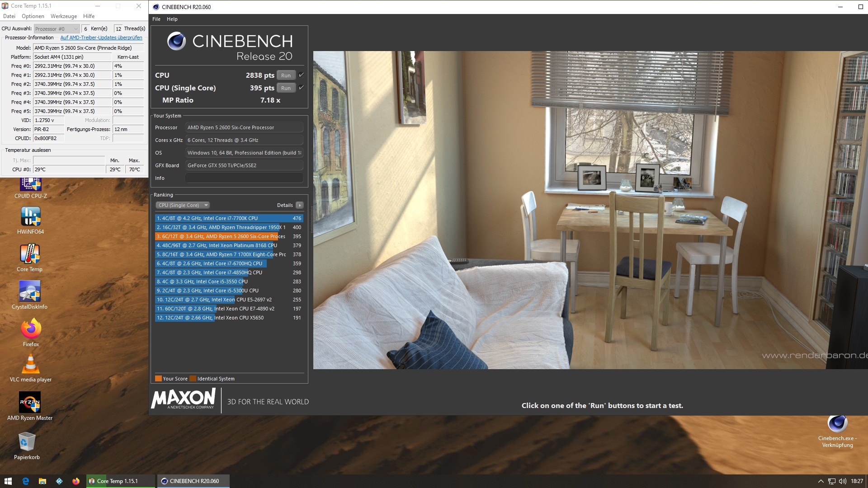
Task: Click the empty Info input field
Action: tap(244, 178)
